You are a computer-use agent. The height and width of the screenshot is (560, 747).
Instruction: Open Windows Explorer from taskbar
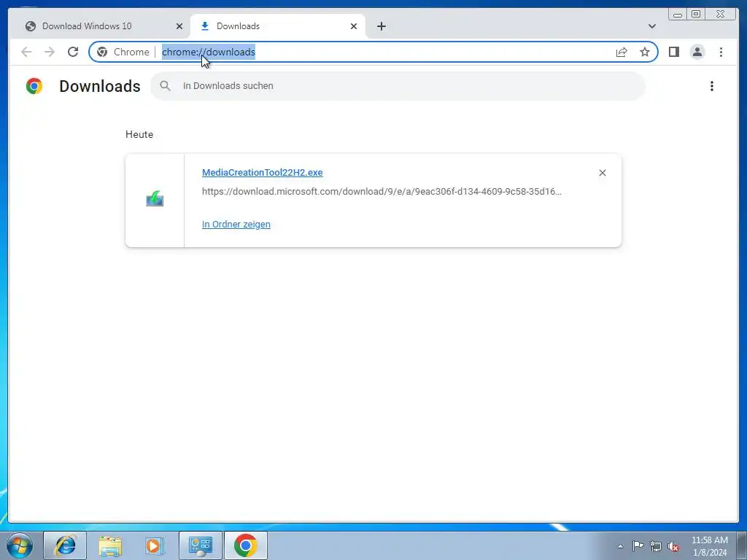point(110,545)
